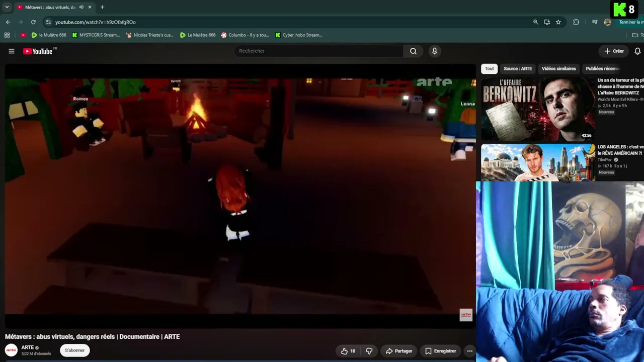
Task: Go to YouTube home via logo
Action: point(38,51)
